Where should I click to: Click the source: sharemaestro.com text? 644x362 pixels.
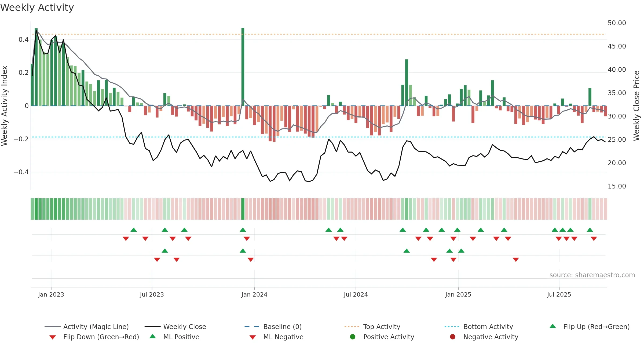[x=592, y=275]
